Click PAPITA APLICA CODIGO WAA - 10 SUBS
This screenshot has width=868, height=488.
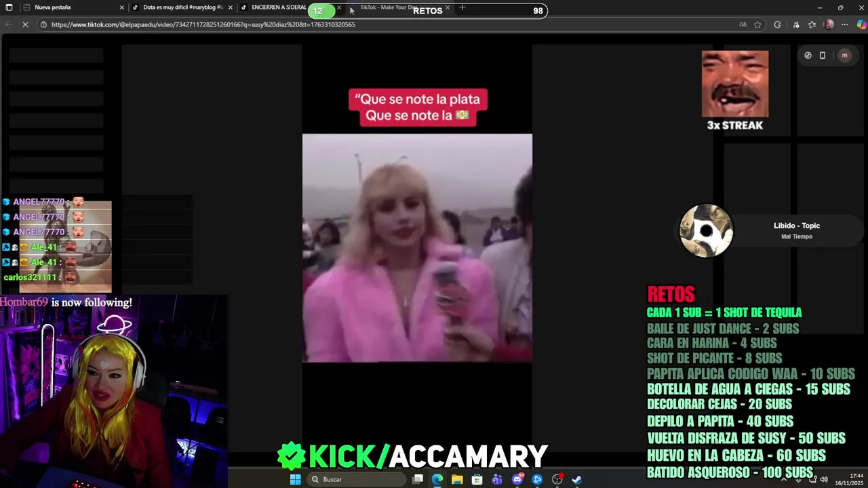(751, 374)
